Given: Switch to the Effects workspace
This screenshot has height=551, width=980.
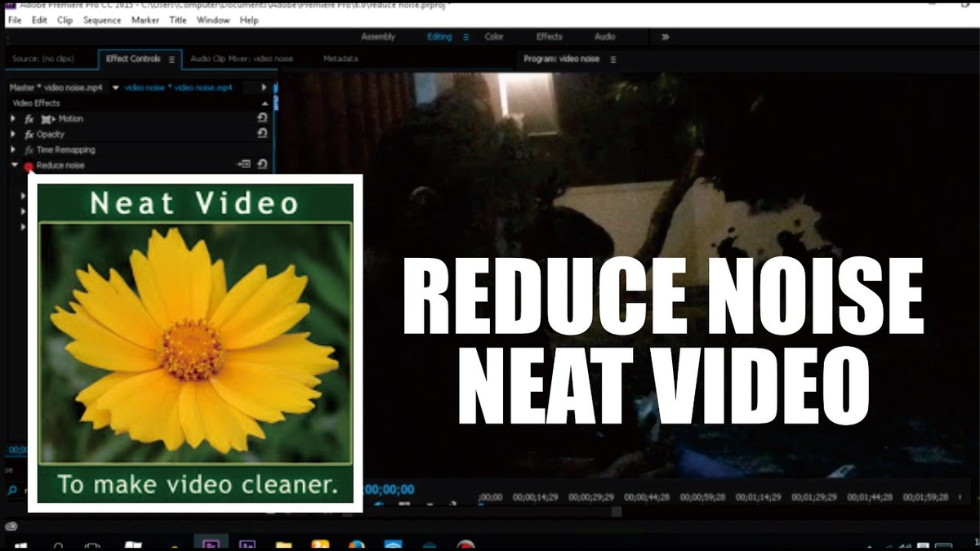Looking at the screenshot, I should click(x=549, y=37).
